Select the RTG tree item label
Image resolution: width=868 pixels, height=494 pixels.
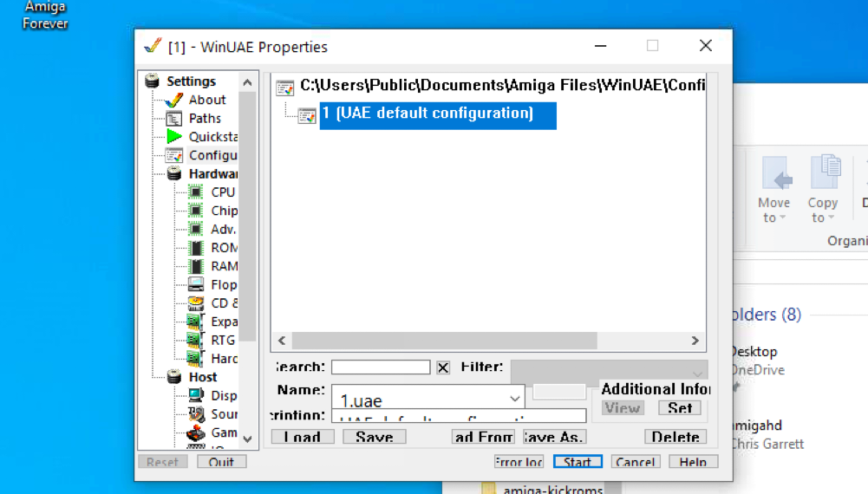(x=223, y=341)
